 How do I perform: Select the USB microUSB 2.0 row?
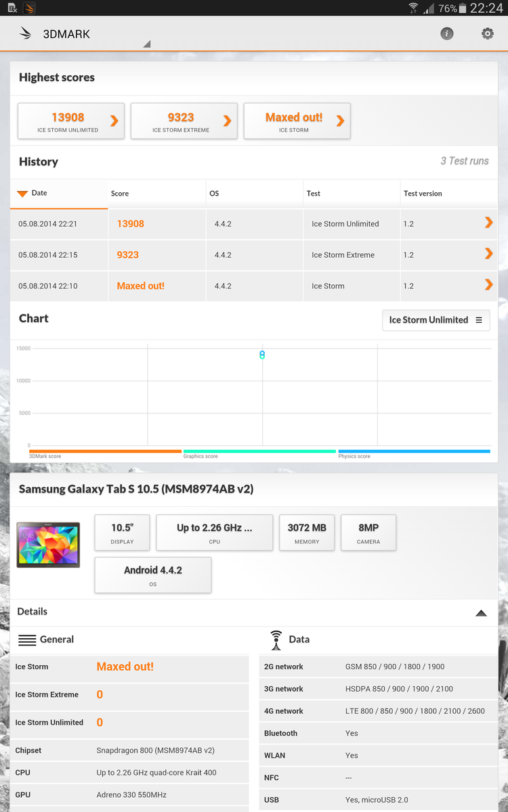[x=379, y=800]
